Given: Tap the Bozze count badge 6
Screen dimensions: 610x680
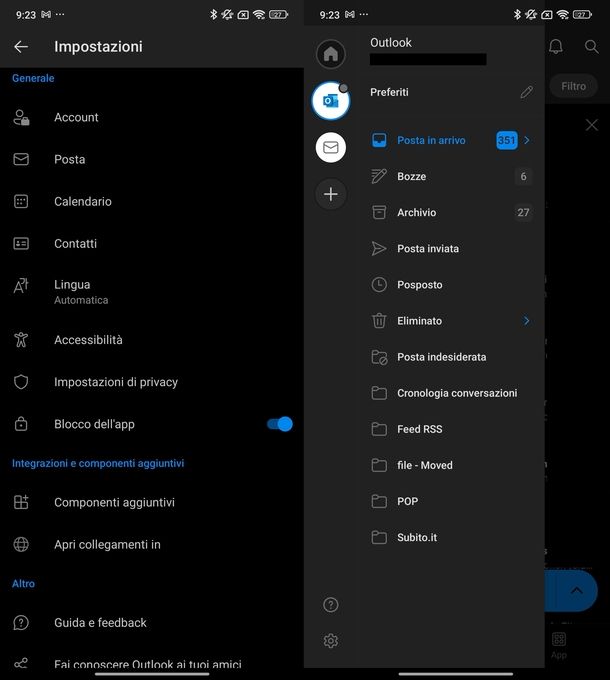Looking at the screenshot, I should click(523, 177).
